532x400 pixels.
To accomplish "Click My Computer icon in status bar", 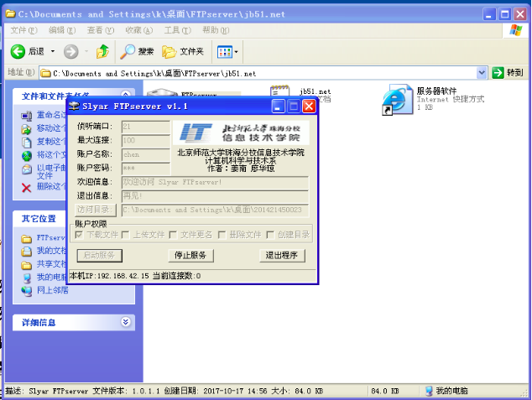I will pos(429,391).
